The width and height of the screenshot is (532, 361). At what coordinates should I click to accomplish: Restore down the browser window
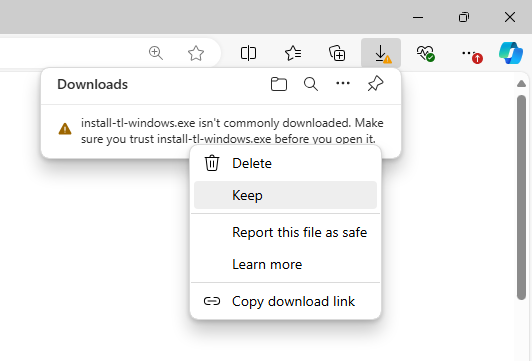click(x=464, y=17)
